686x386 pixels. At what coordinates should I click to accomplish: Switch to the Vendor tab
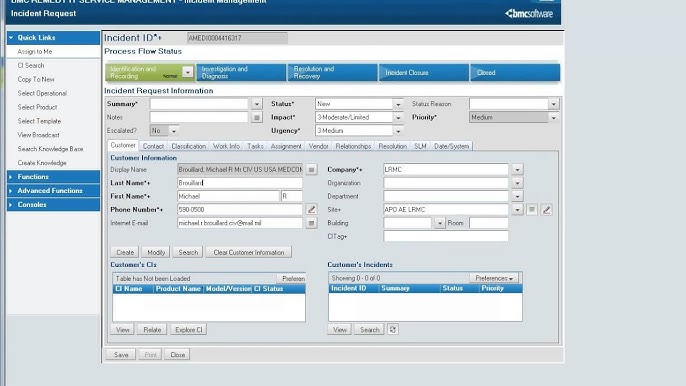coord(318,146)
